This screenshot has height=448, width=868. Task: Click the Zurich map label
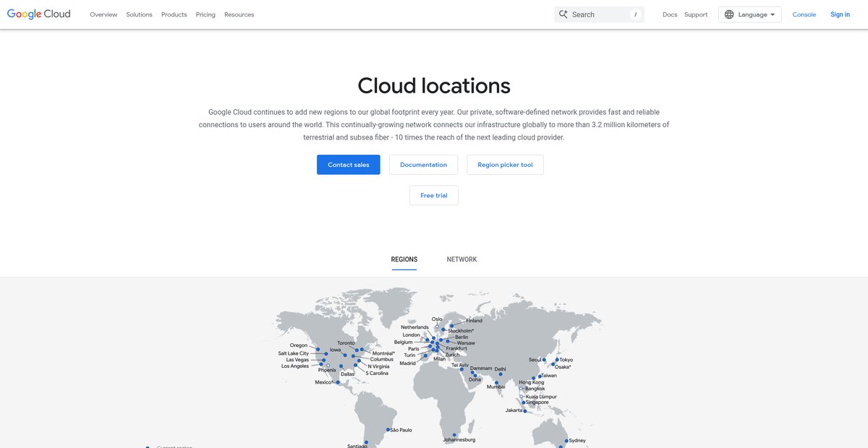[452, 355]
